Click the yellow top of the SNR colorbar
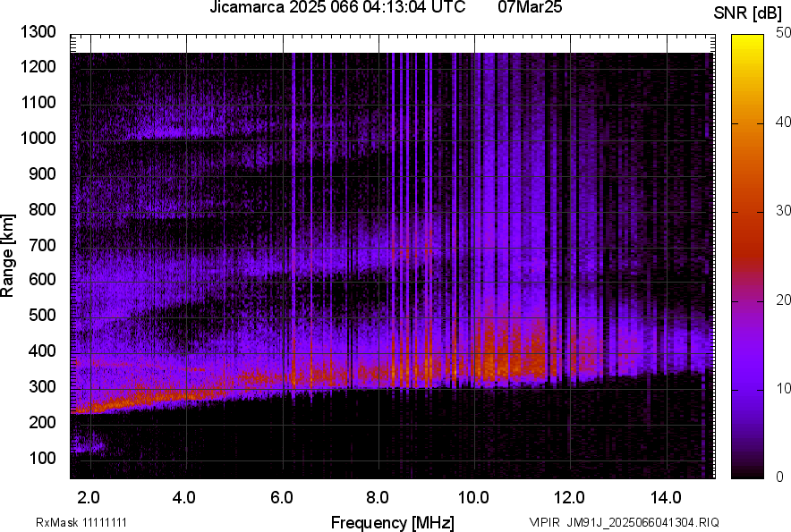 (x=746, y=41)
